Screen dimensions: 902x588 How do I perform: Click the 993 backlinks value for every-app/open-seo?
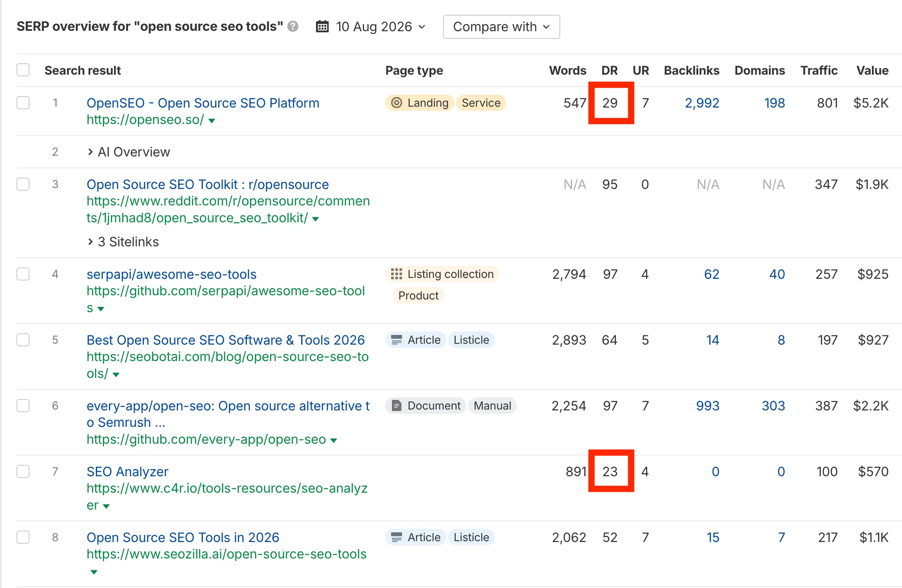(x=708, y=406)
